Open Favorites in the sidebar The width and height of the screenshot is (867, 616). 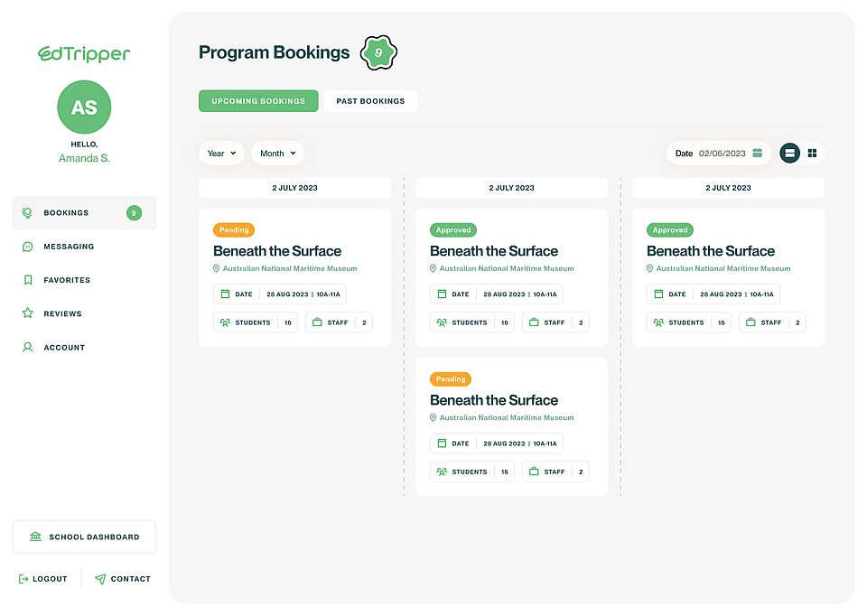[67, 280]
